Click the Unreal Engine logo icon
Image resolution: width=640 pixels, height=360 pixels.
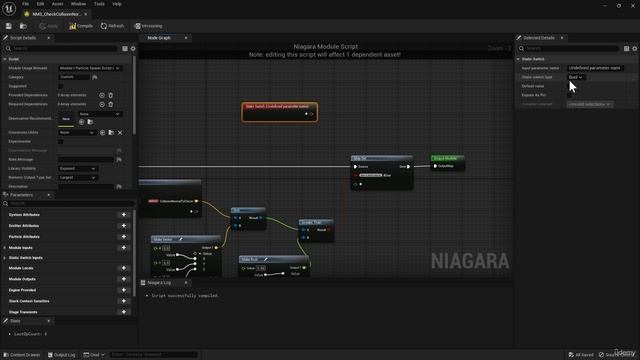pos(9,8)
